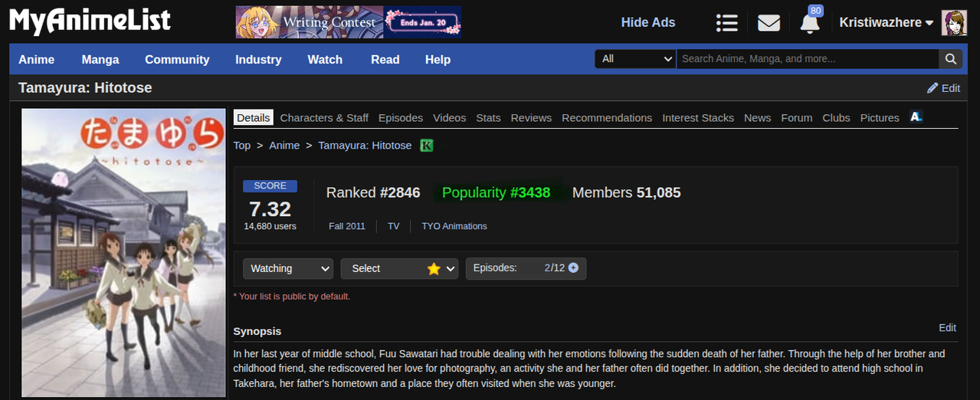This screenshot has width=980, height=400.
Task: Open the Industry menu
Action: click(258, 60)
